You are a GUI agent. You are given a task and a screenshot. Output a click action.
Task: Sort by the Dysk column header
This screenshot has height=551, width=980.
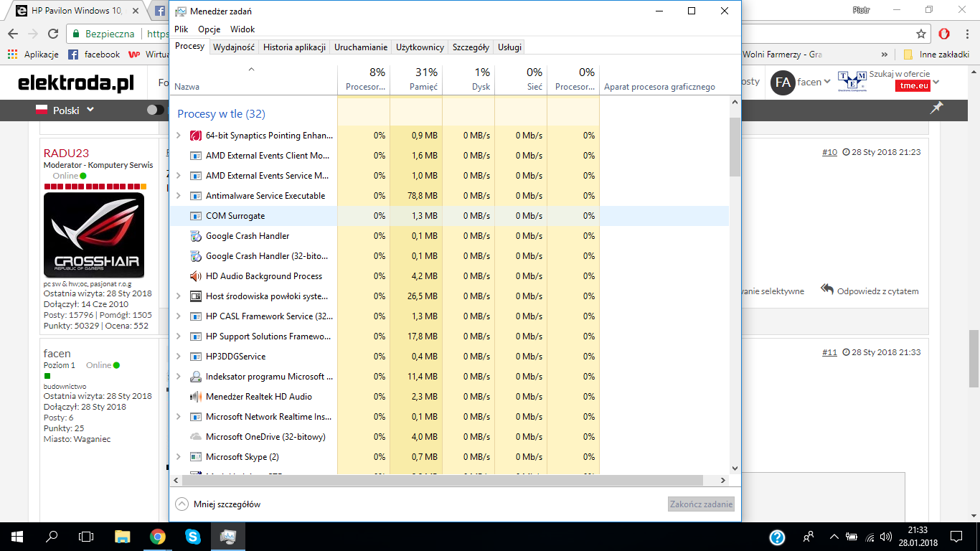point(468,80)
